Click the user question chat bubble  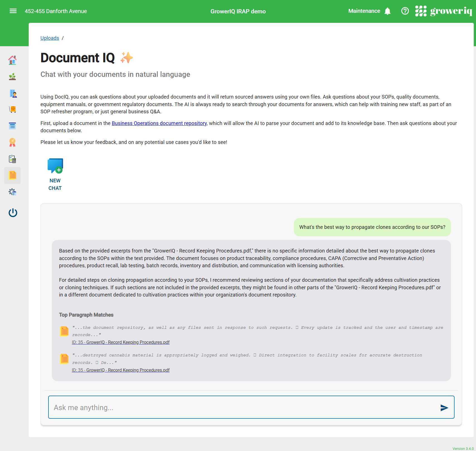coord(372,227)
